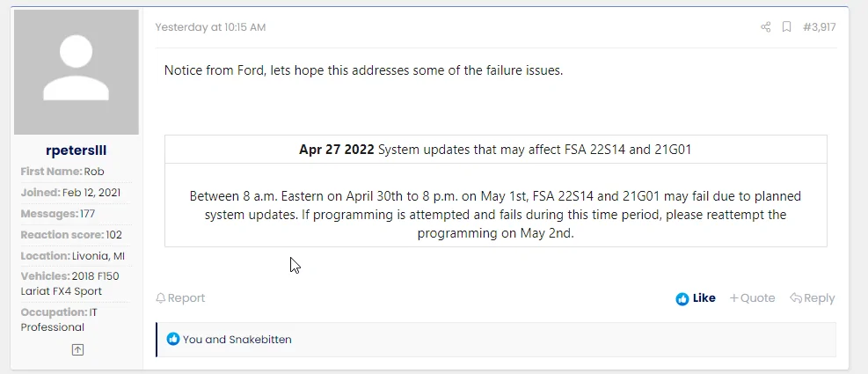
Task: Click the thumbs-up icon beside 'You and Snakebitten'
Action: click(x=172, y=340)
